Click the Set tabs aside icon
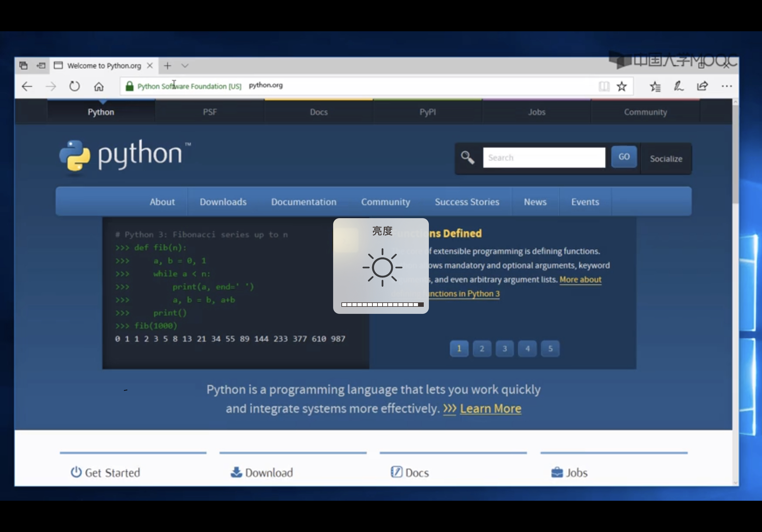This screenshot has height=532, width=762. click(x=41, y=66)
